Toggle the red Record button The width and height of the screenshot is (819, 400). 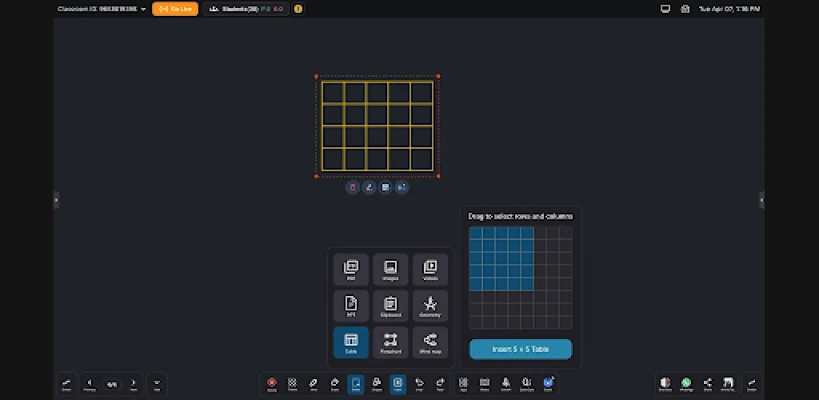[272, 383]
